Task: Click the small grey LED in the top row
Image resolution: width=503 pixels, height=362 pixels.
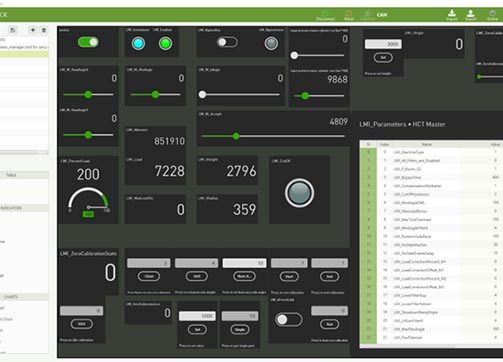Action: tap(271, 43)
